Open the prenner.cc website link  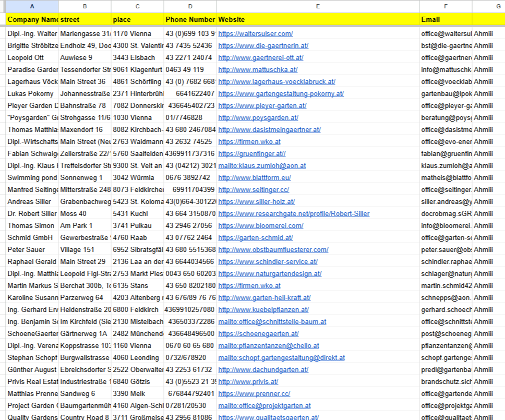[x=254, y=394]
